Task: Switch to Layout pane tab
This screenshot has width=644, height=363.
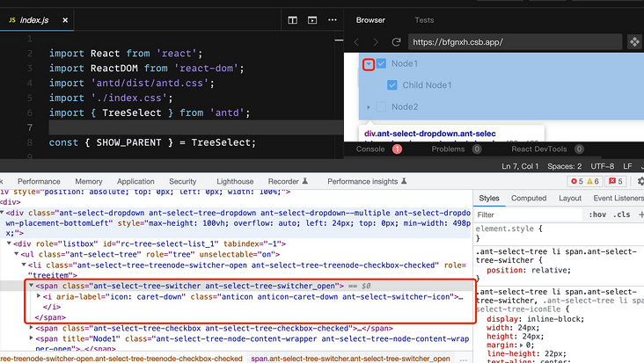Action: pyautogui.click(x=570, y=198)
